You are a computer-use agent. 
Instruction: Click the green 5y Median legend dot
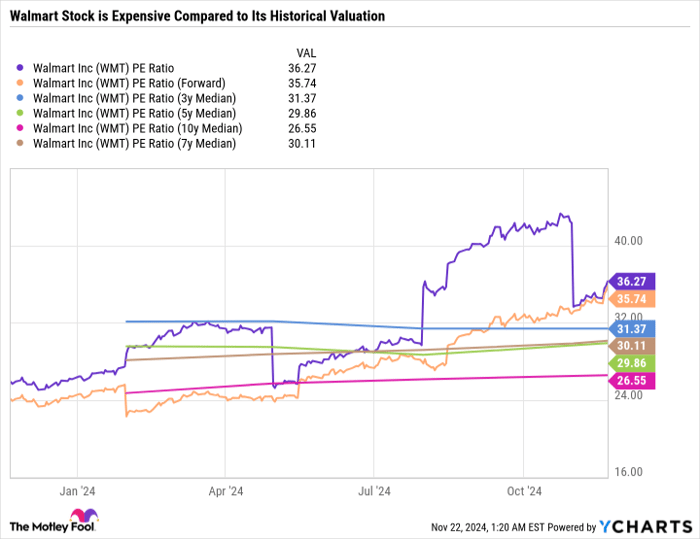point(23,114)
